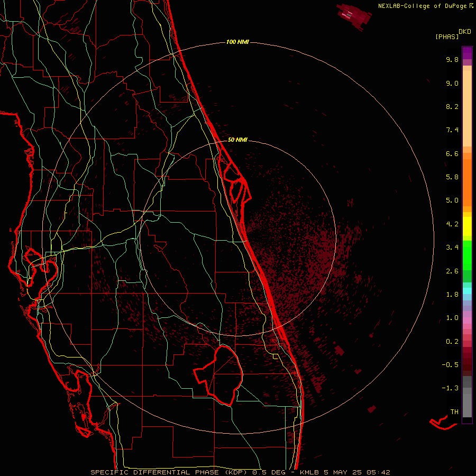Select the 7.4 value on the scale

click(452, 130)
